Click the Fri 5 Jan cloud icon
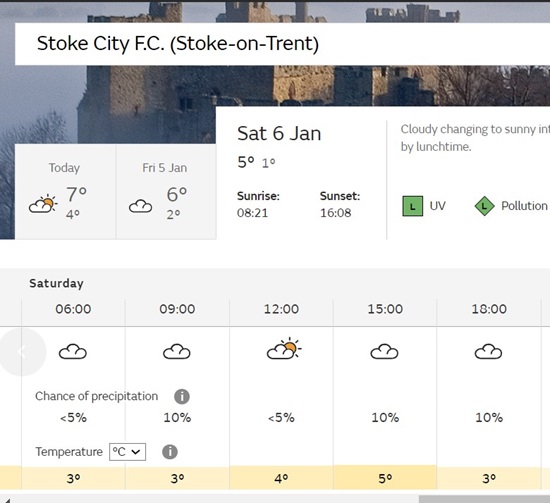This screenshot has height=503, width=550. [140, 206]
